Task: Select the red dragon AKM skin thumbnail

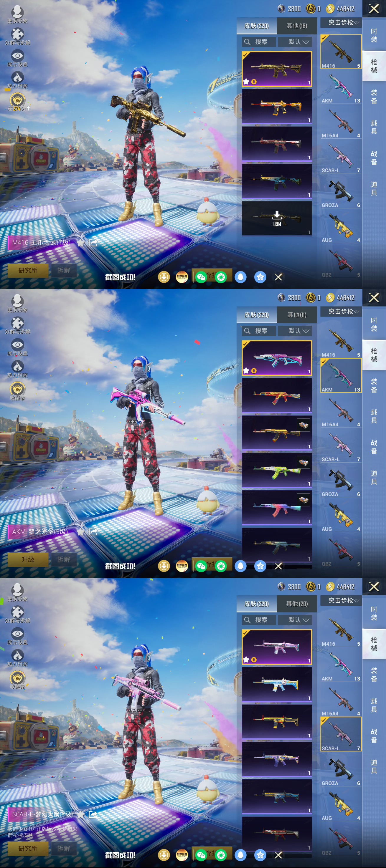Action: (277, 395)
